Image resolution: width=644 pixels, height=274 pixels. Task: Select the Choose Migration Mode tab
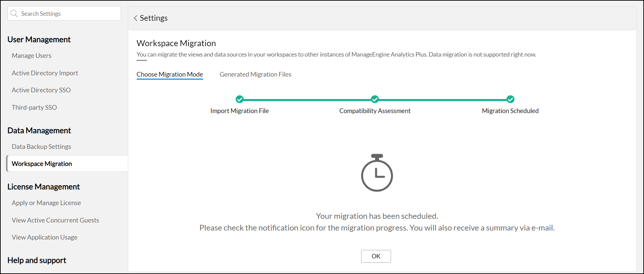[170, 74]
